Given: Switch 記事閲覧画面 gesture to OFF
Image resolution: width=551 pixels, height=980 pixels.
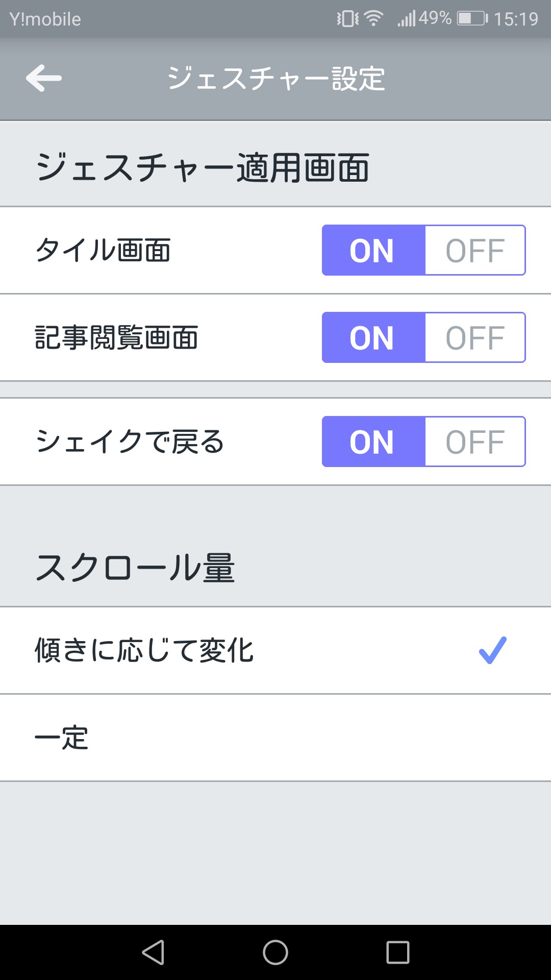Looking at the screenshot, I should 475,338.
